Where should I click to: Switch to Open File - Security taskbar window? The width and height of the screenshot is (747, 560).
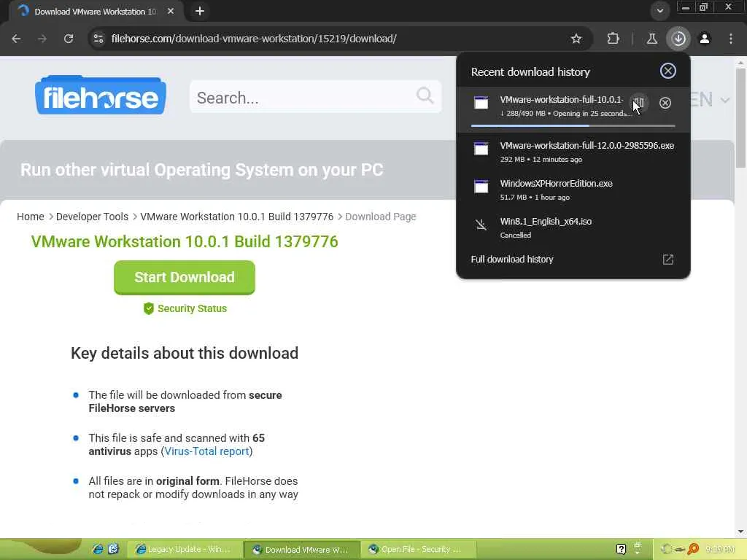coord(418,550)
